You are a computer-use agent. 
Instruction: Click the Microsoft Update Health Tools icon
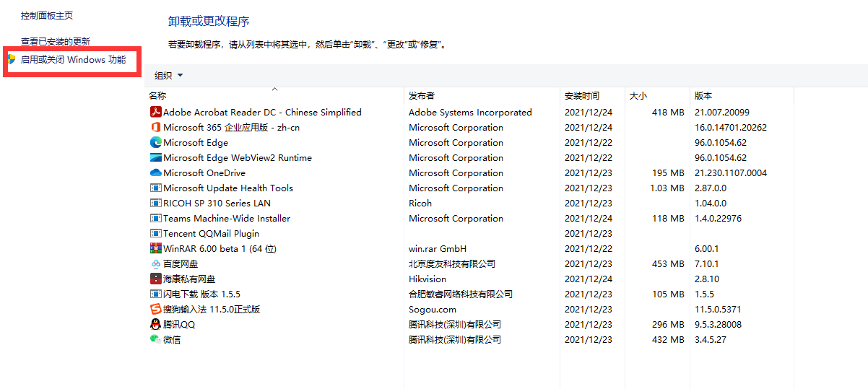point(155,188)
